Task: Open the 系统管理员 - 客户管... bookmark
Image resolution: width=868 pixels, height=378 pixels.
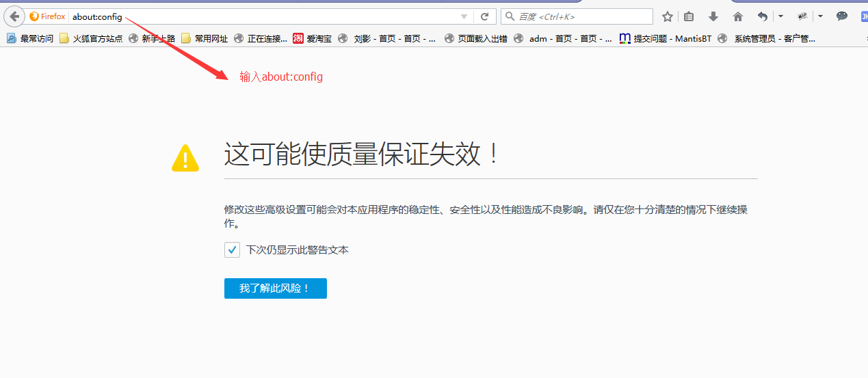Action: (x=765, y=39)
